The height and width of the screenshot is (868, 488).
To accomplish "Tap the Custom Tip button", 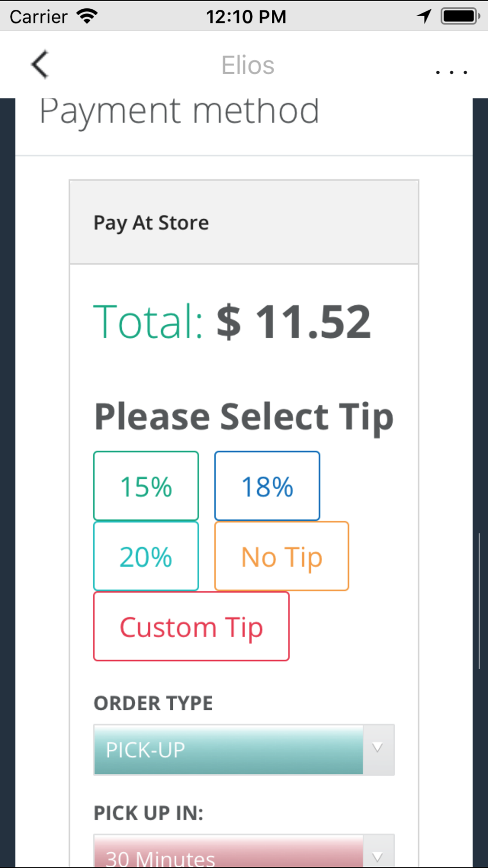I will click(191, 626).
